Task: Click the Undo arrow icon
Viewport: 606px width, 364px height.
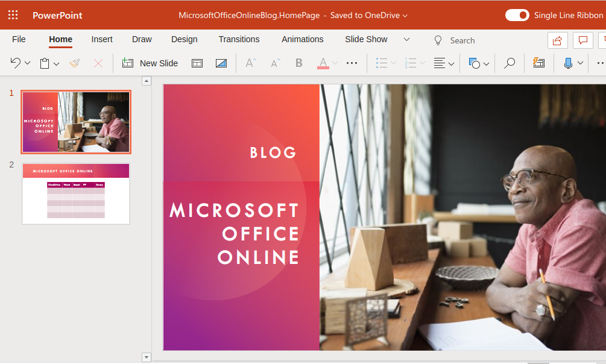Action: (x=16, y=63)
